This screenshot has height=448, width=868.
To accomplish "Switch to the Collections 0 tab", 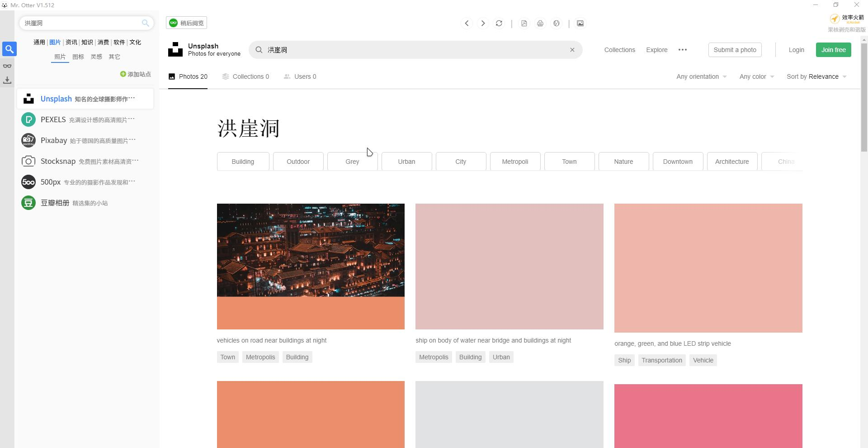I will pos(245,76).
